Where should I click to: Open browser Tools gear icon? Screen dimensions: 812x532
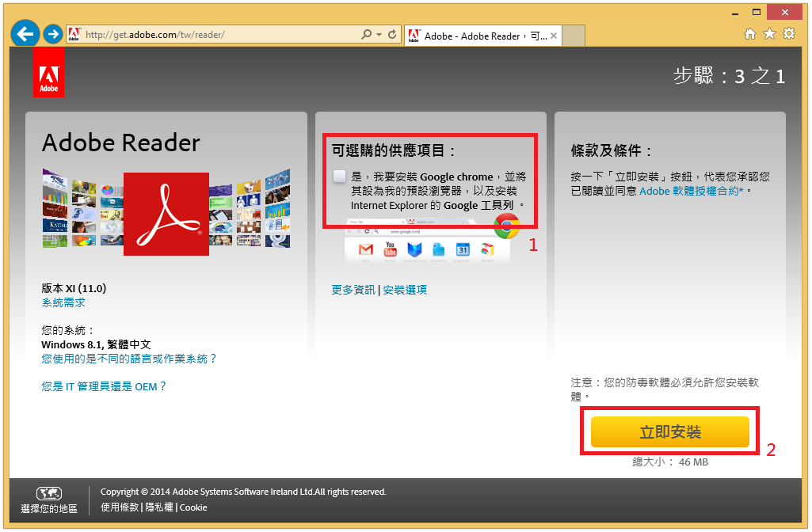click(789, 34)
